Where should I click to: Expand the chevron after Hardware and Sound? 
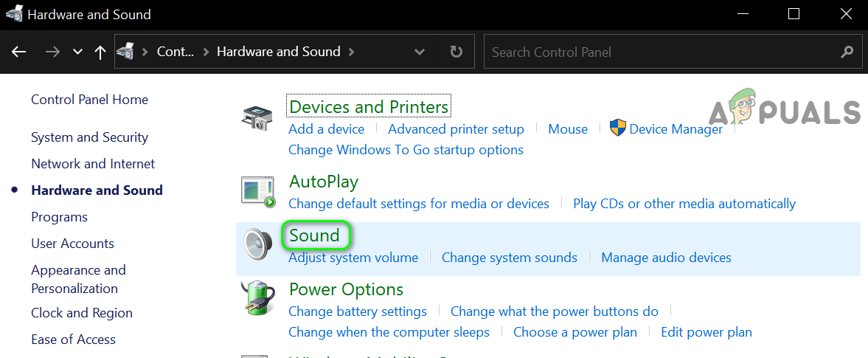[352, 52]
